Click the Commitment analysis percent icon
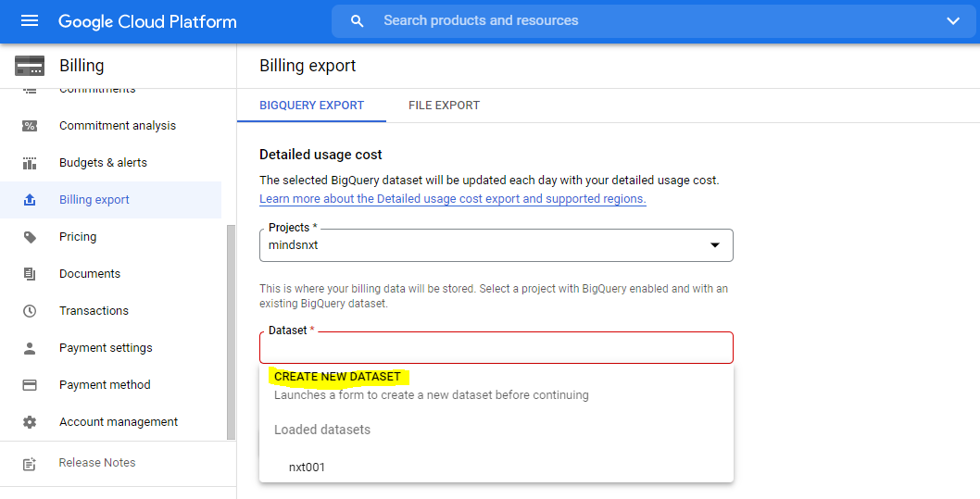The height and width of the screenshot is (499, 980). point(30,126)
